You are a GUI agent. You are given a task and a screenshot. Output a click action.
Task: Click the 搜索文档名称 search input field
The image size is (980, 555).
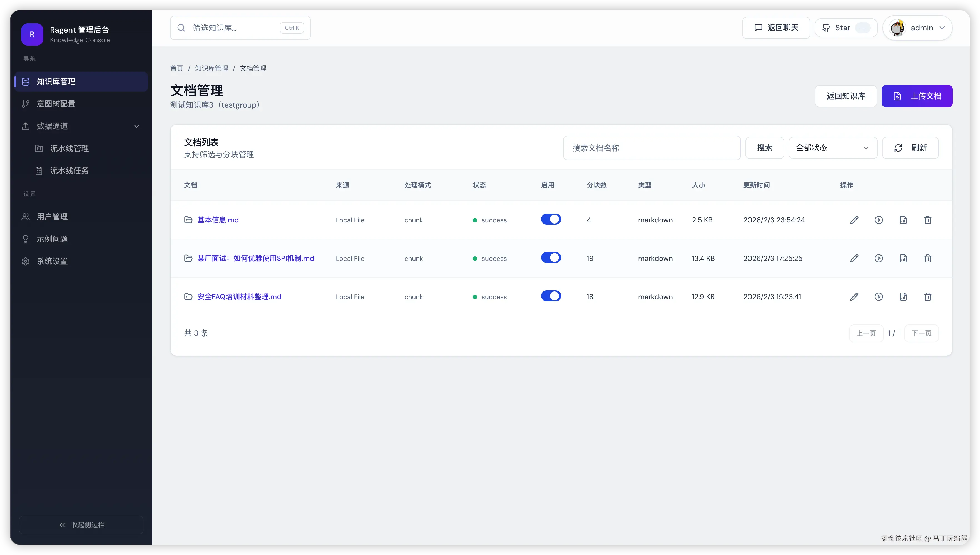[x=651, y=148]
